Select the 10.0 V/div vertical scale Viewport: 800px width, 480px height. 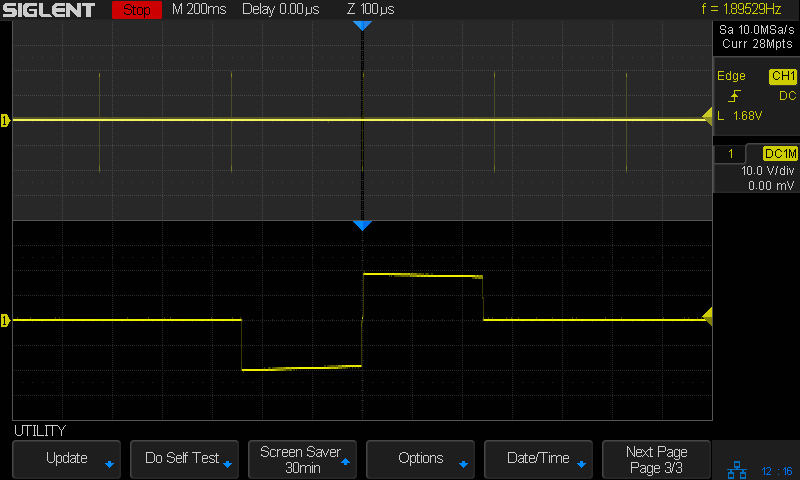pos(766,171)
